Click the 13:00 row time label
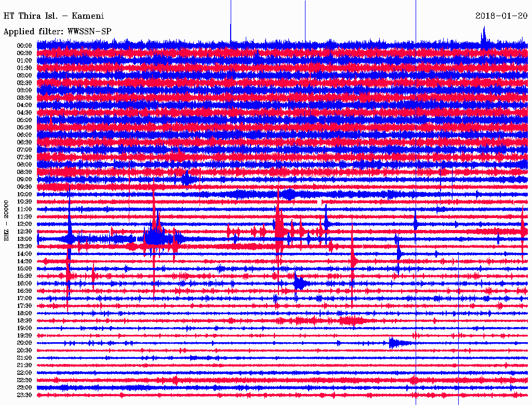The width and height of the screenshot is (532, 405). pos(24,239)
